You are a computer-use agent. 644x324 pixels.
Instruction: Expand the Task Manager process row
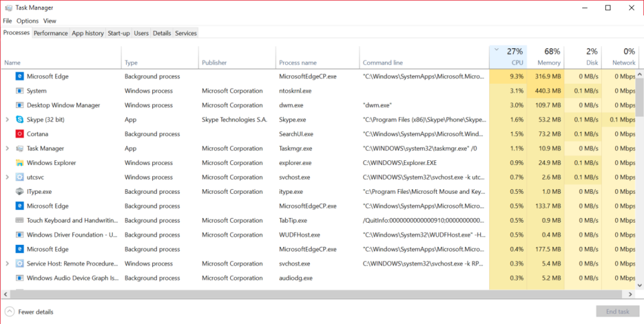(x=7, y=148)
